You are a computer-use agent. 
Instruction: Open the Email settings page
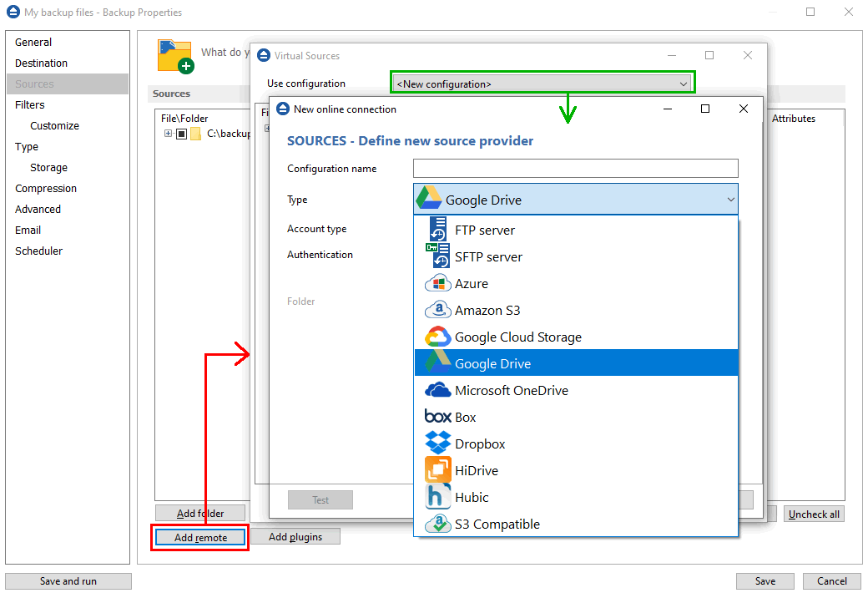pos(28,230)
